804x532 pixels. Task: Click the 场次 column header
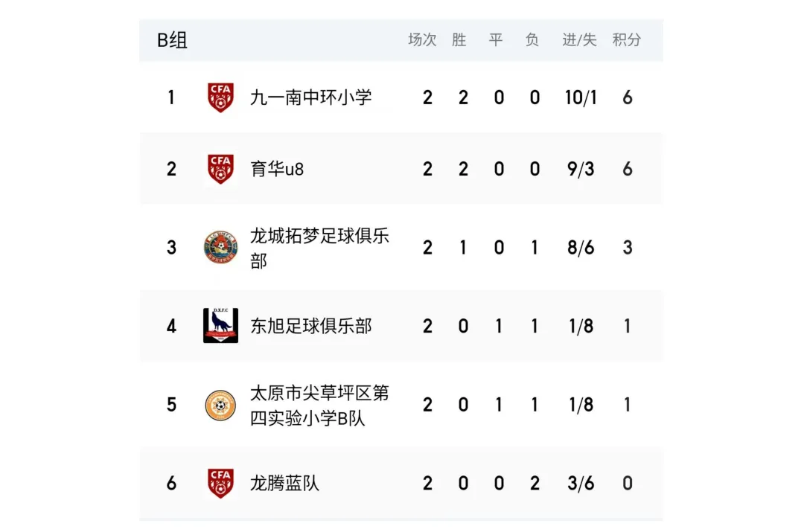(422, 40)
